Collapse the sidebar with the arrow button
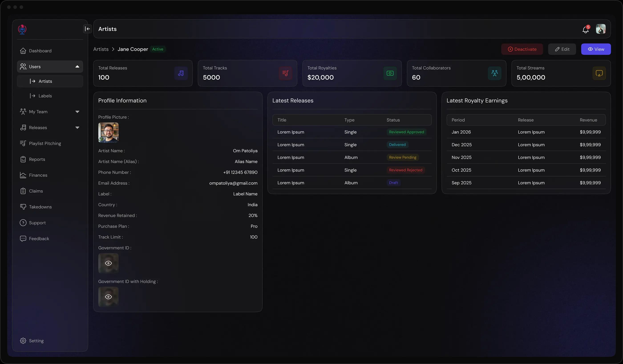The height and width of the screenshot is (364, 623). pos(87,29)
